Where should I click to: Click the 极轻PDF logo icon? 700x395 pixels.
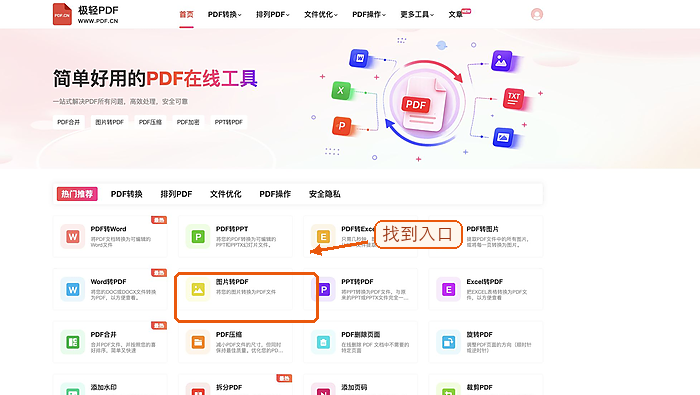[x=62, y=14]
